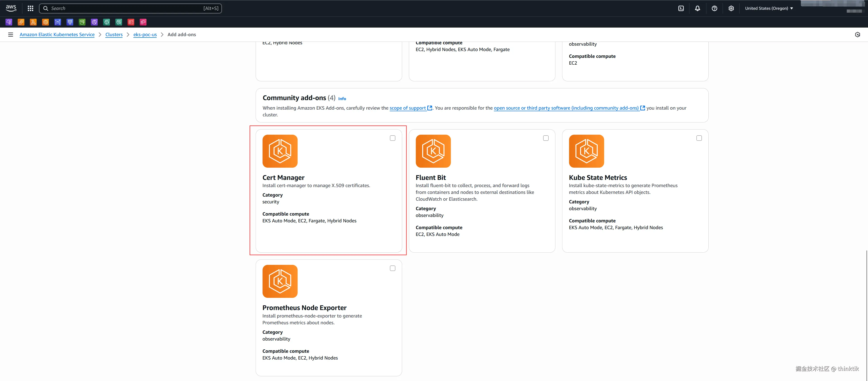Open the United States (Oregon) region dropdown
Screen dimensions: 868x381
[x=769, y=8]
